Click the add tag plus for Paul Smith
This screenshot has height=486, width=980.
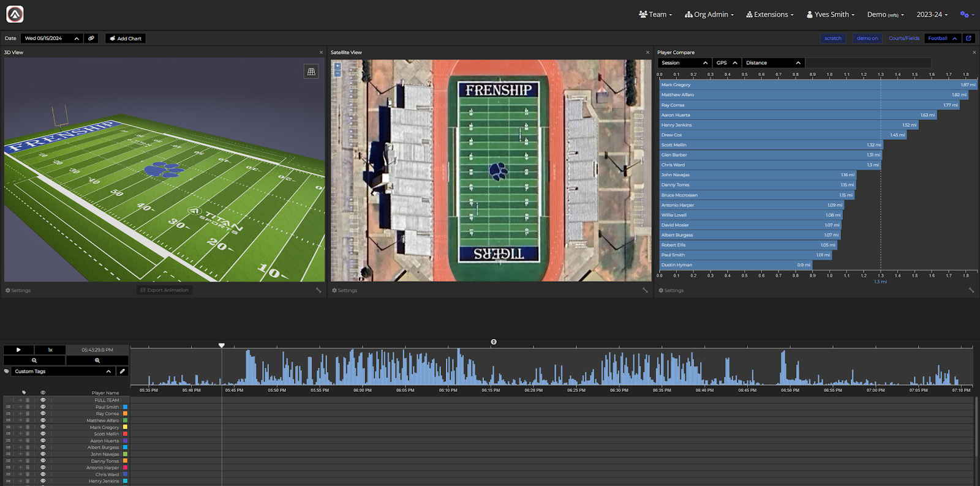pos(20,407)
